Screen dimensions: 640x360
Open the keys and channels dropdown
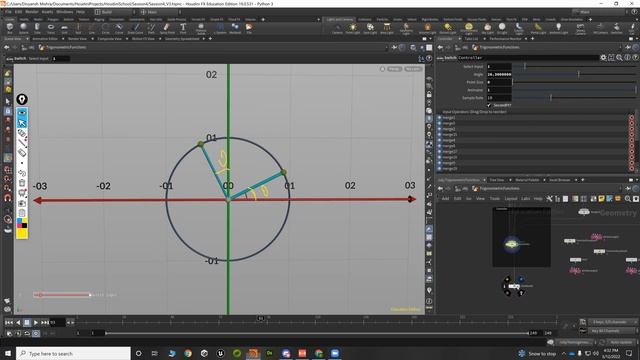pos(613,322)
